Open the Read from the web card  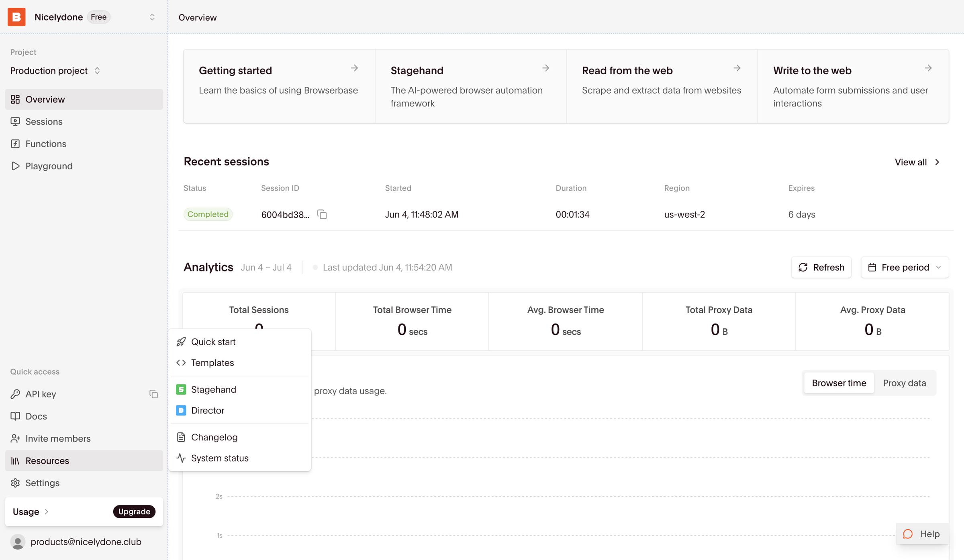click(x=662, y=86)
